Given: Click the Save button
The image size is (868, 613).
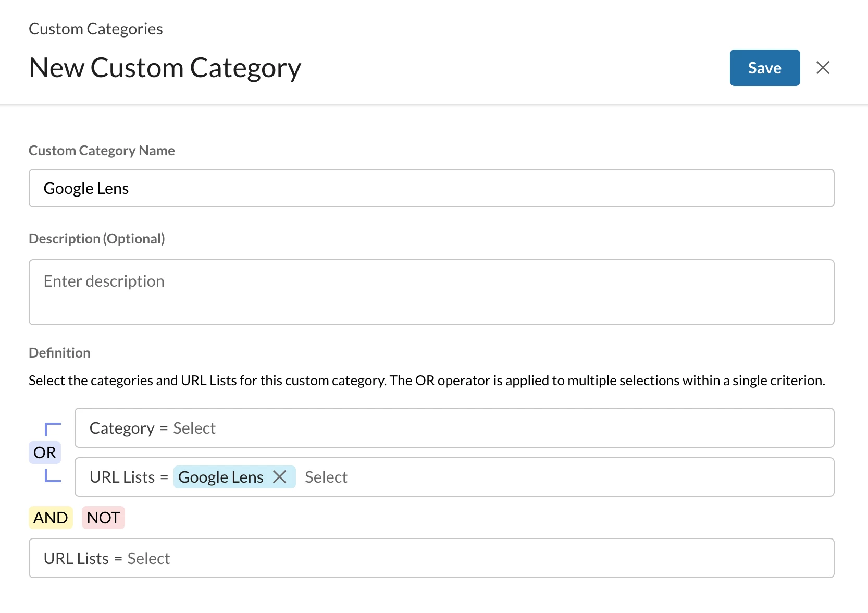Looking at the screenshot, I should (x=764, y=68).
